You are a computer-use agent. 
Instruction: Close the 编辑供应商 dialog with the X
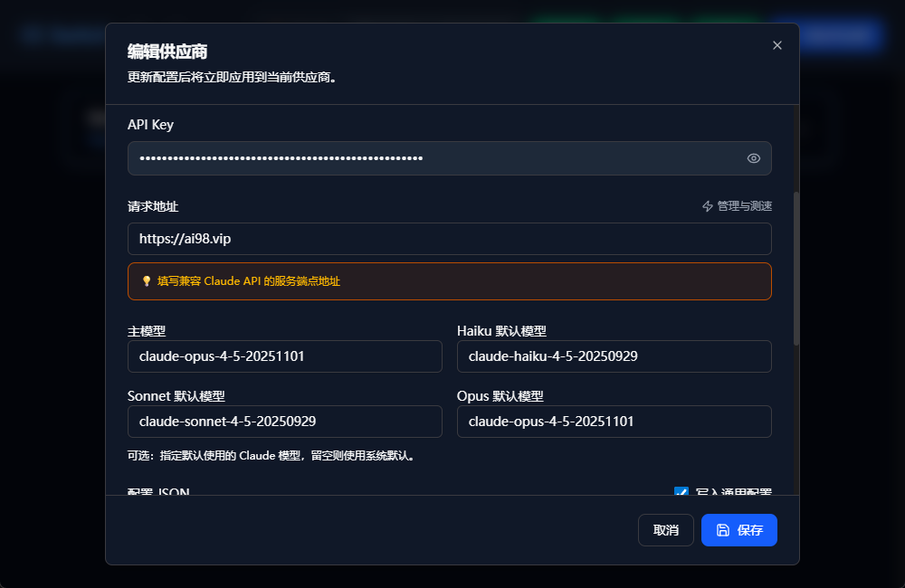[776, 45]
